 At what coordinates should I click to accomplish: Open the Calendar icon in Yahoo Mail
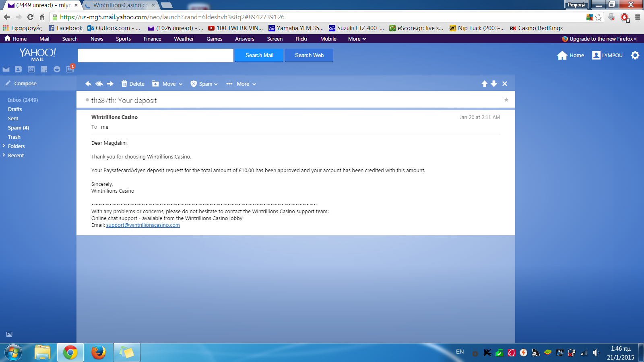[31, 69]
